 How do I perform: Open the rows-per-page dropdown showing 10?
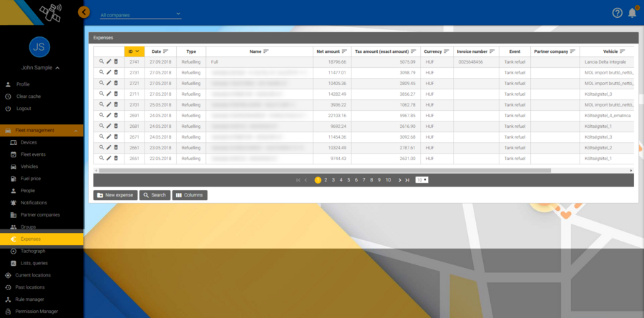(x=422, y=180)
